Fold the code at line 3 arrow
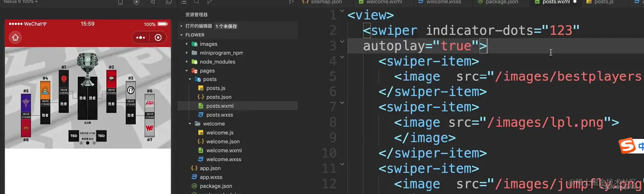The width and height of the screenshot is (644, 194). (x=342, y=42)
